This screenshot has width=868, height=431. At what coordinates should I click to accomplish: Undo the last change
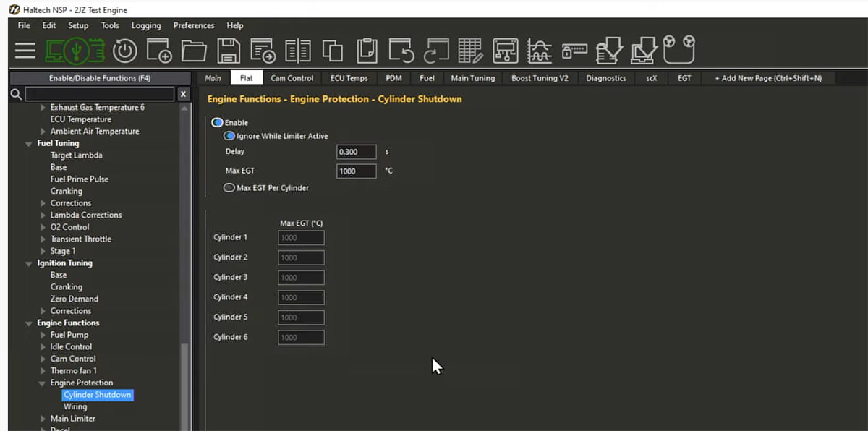point(402,51)
